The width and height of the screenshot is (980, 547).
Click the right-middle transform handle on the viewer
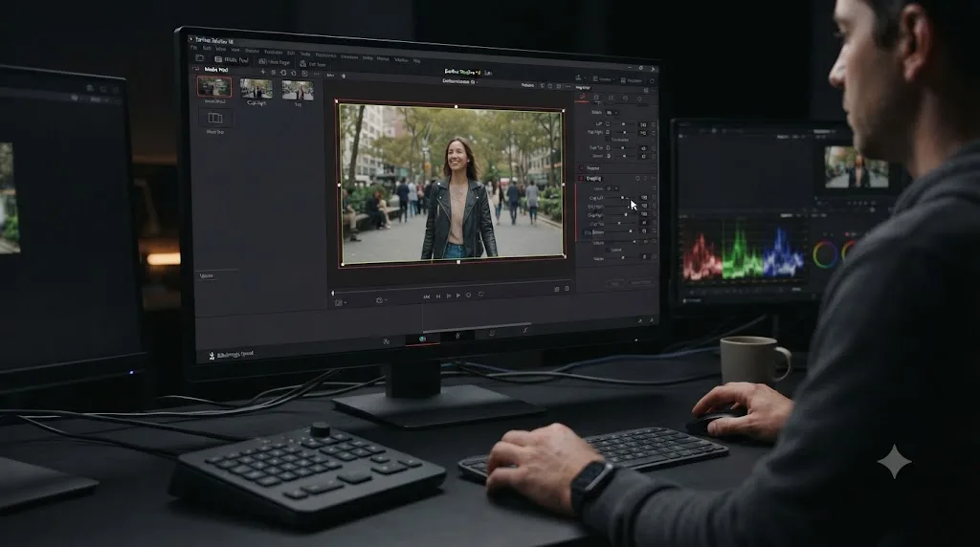tap(565, 185)
